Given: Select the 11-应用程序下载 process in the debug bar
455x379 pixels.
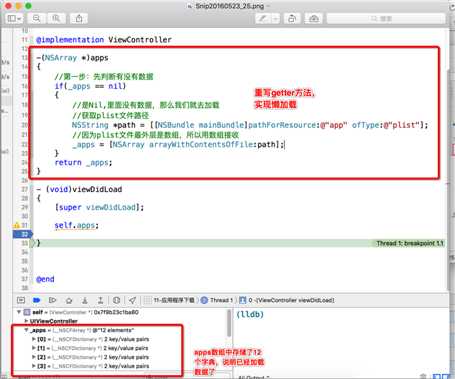Looking at the screenshot, I should click(170, 300).
